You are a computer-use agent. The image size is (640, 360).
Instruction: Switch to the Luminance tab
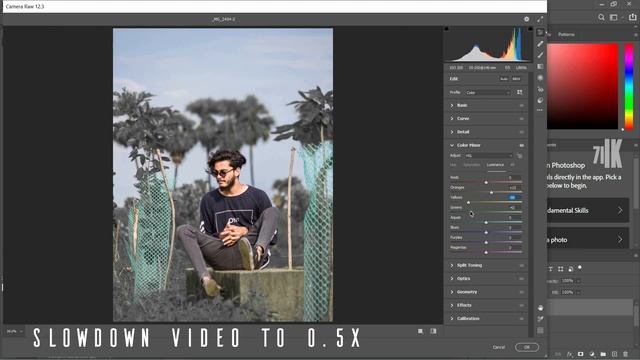(x=495, y=165)
